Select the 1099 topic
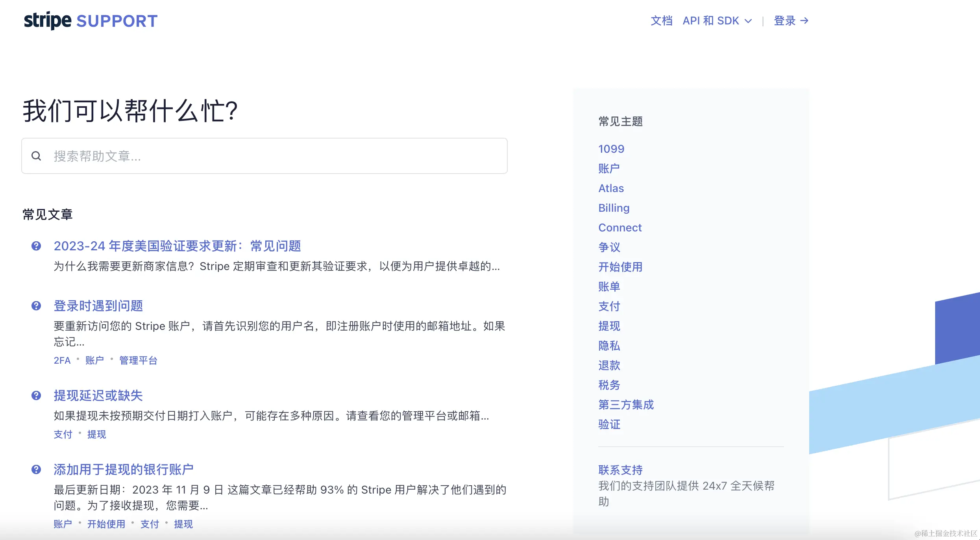Screen dimensions: 980x540 click(611, 149)
